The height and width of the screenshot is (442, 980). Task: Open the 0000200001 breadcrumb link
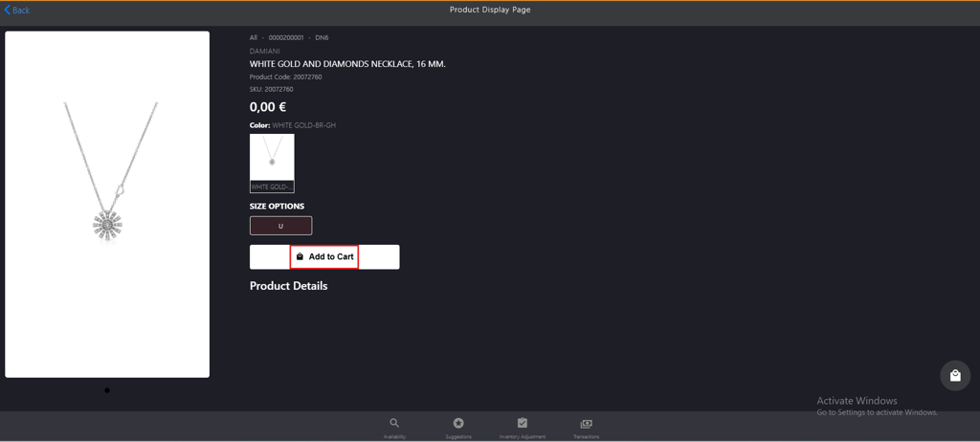point(286,37)
